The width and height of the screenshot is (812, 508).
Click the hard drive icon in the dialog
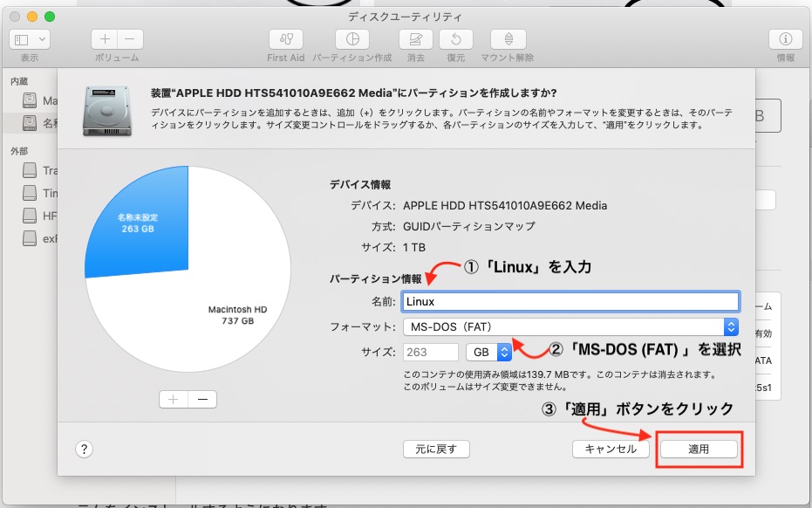[107, 110]
